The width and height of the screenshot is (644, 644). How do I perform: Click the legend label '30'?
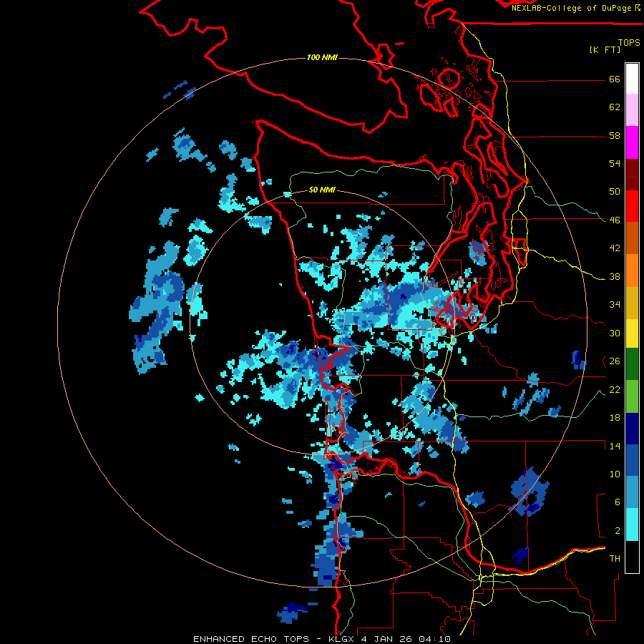[x=615, y=333]
